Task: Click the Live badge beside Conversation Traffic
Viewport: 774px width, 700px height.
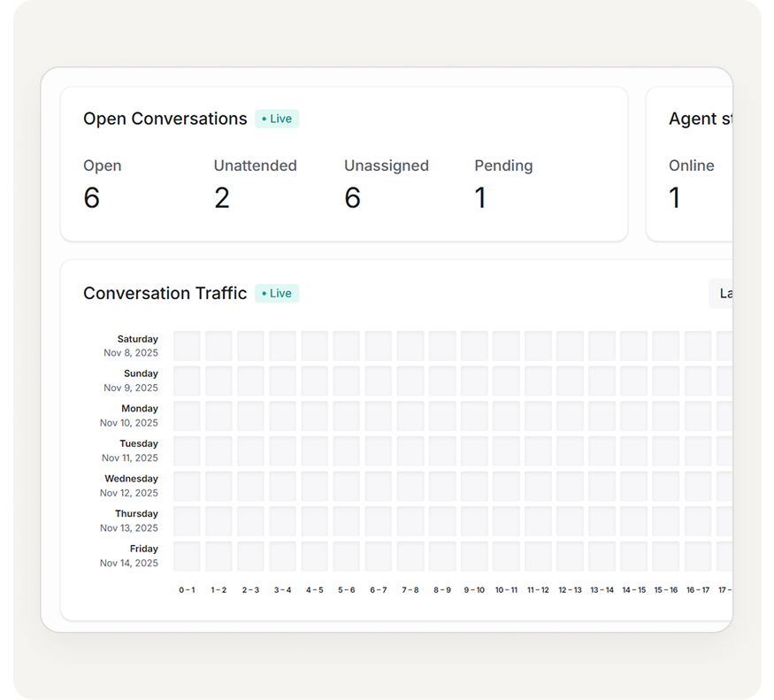Action: (277, 293)
